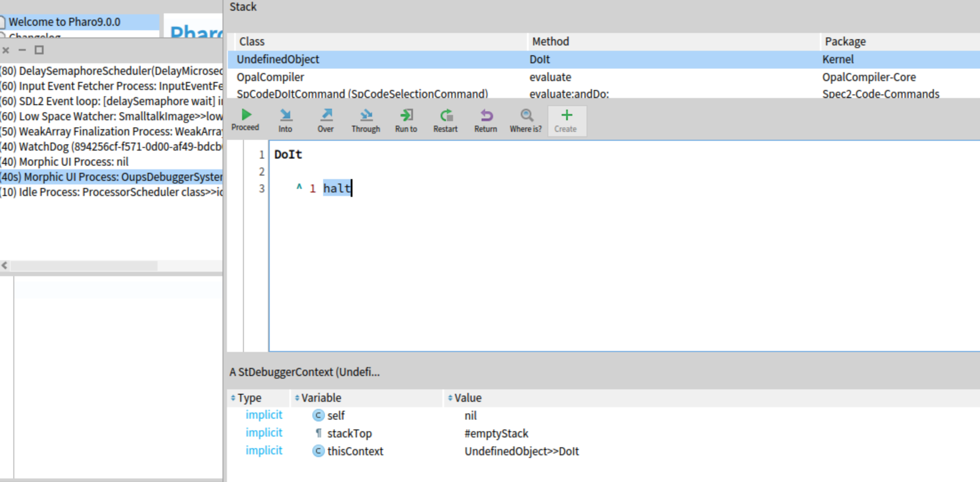The height and width of the screenshot is (482, 980).
Task: Click the Through stepping icon
Action: pyautogui.click(x=365, y=119)
